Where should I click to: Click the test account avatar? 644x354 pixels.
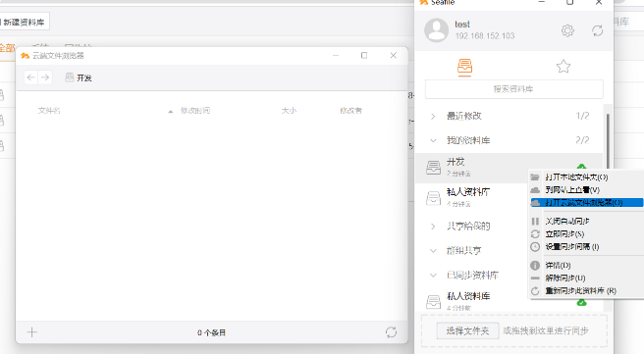click(x=436, y=30)
